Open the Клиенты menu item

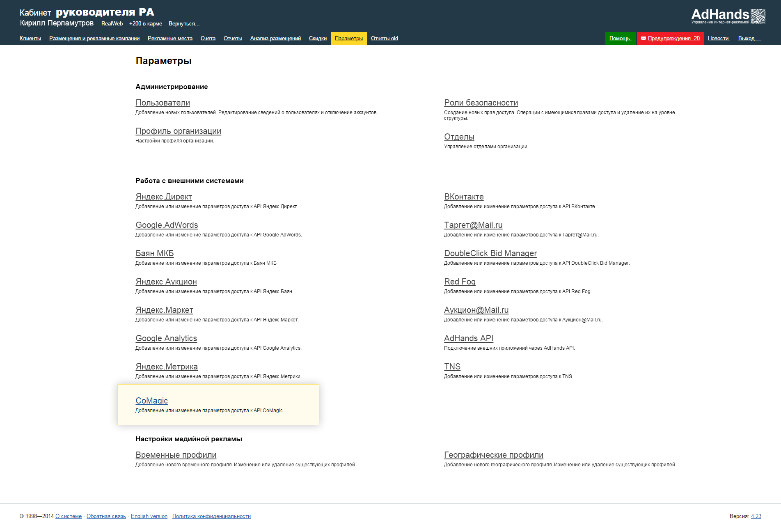coord(30,39)
